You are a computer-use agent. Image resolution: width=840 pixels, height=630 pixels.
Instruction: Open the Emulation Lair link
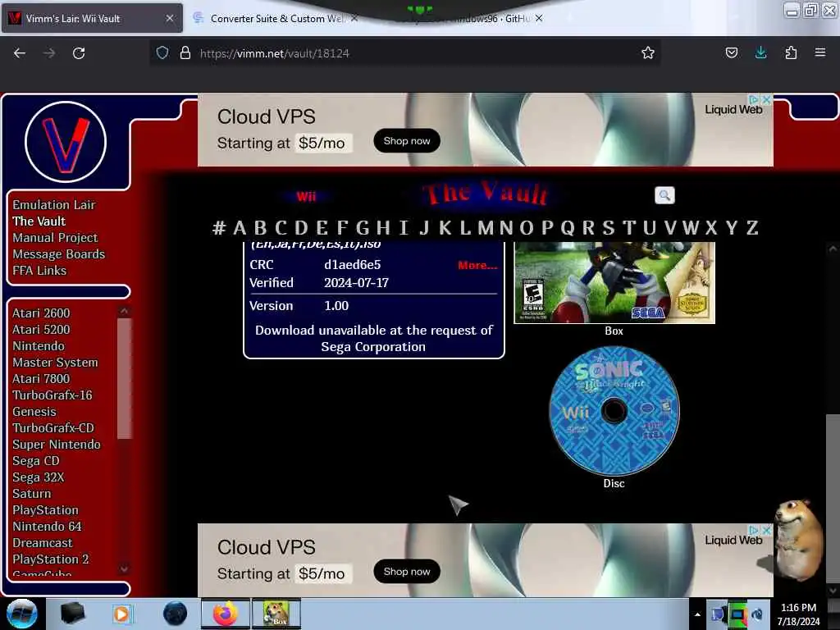53,204
